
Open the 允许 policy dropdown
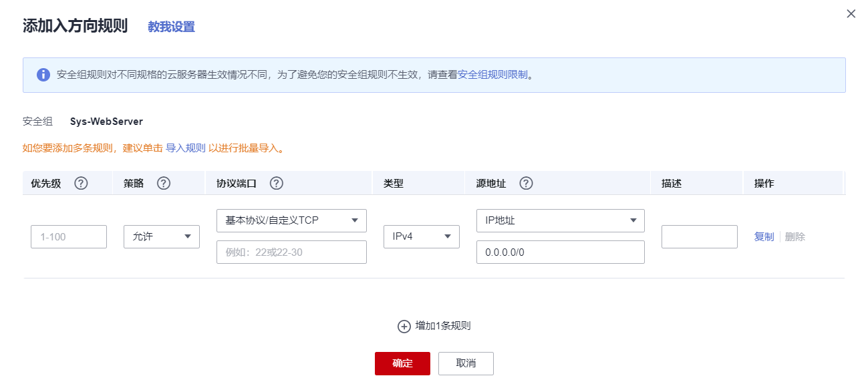pos(162,236)
